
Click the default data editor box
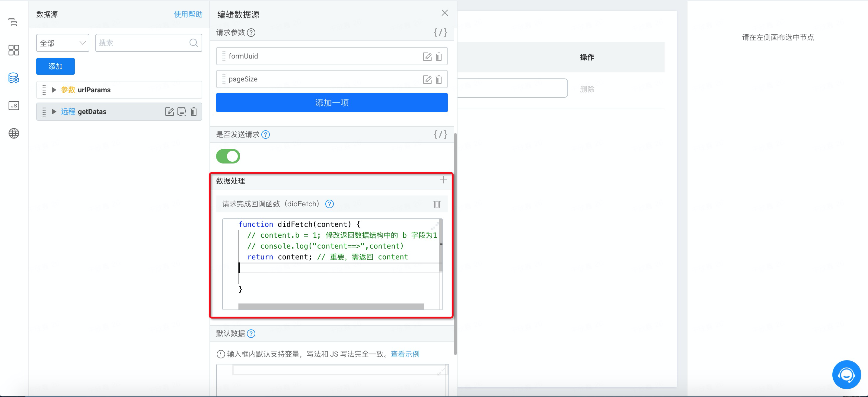pos(332,380)
